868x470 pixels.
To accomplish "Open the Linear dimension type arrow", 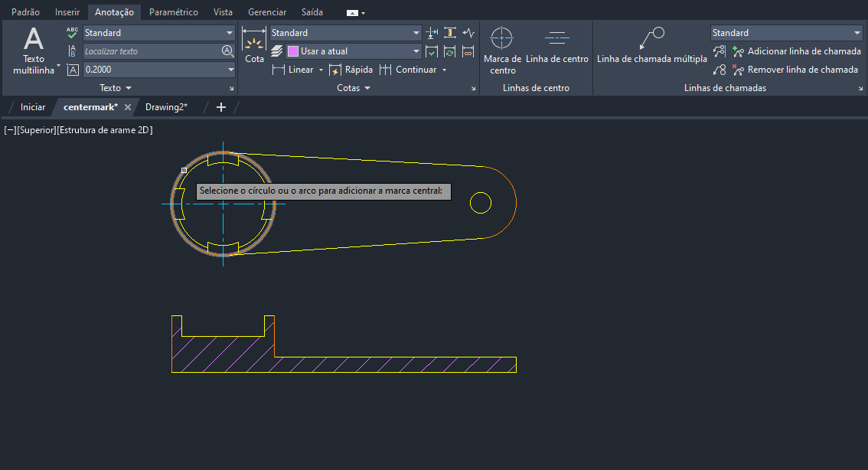I will [321, 70].
